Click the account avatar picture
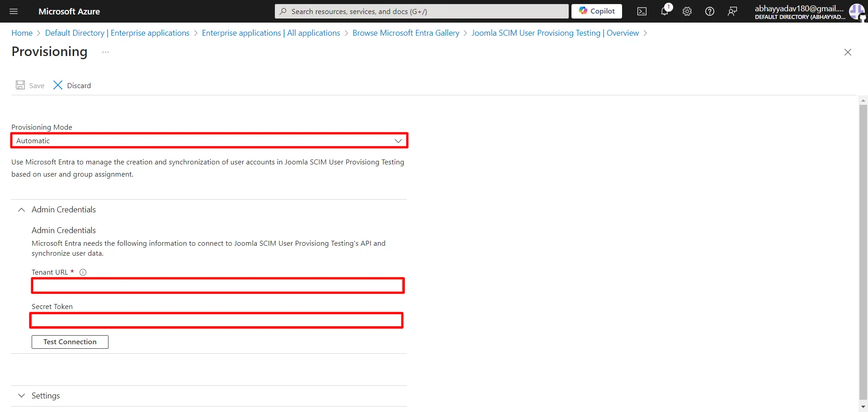Viewport: 868px width, 412px height. [857, 11]
